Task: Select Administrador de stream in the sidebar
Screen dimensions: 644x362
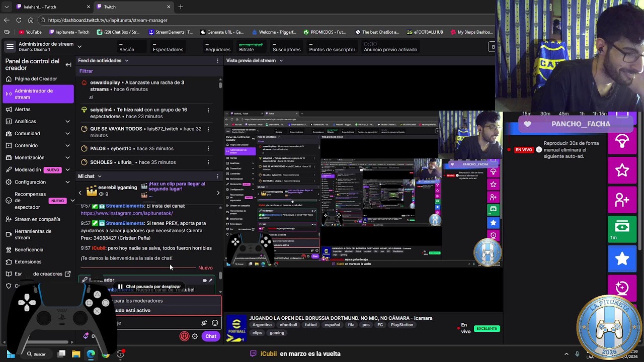Action: coord(38,94)
